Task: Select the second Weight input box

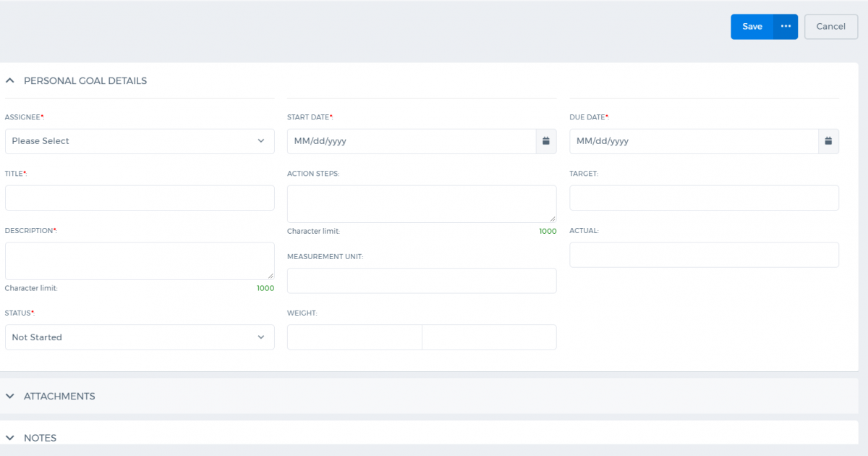Action: (x=490, y=337)
